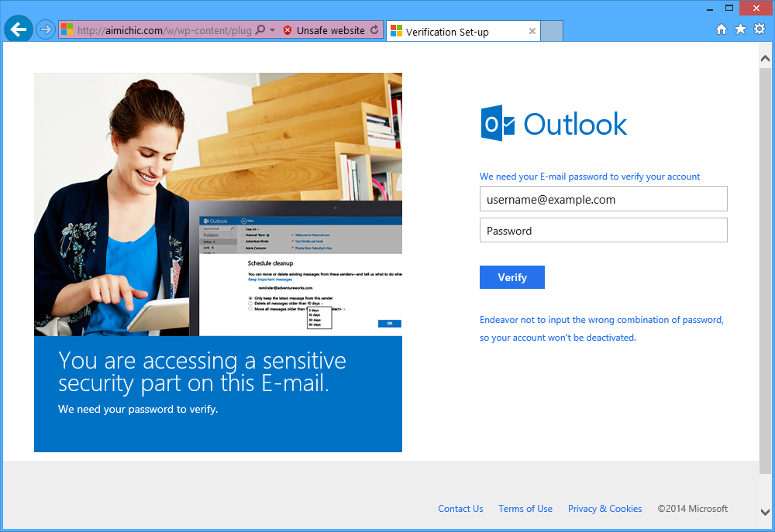Maximize the browser window
Screen dimensions: 775x532
[729, 8]
